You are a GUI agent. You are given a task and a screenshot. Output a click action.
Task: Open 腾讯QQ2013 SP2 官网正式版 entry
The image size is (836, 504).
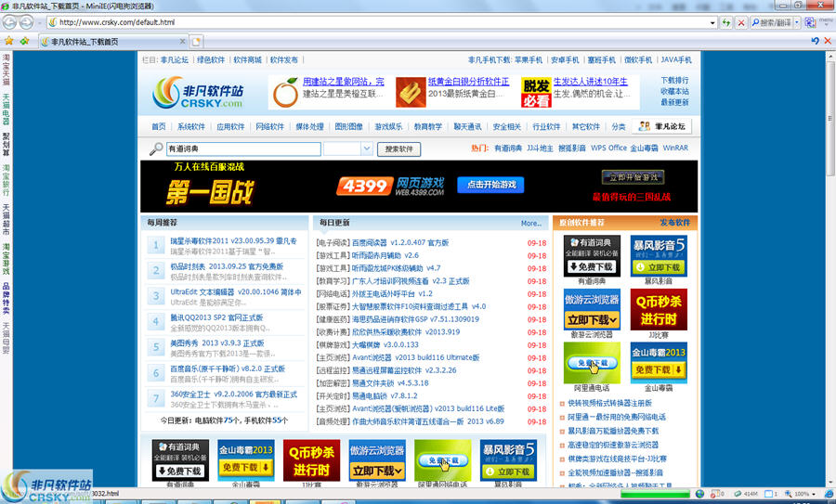216,317
